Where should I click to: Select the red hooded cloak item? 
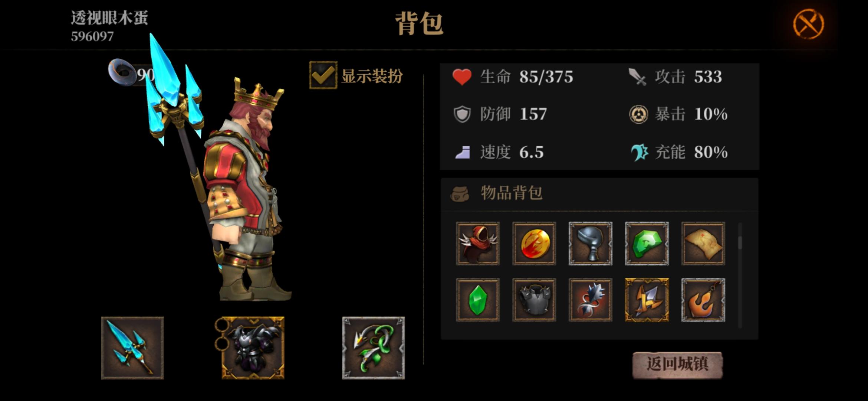coord(478,244)
